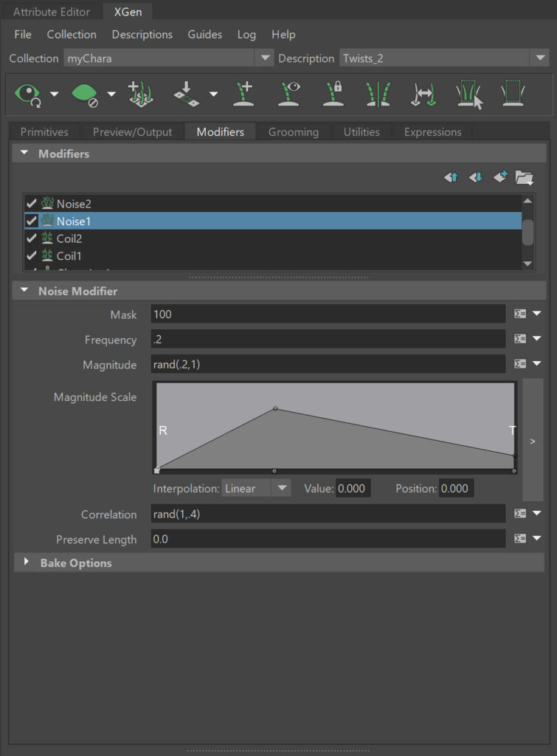The height and width of the screenshot is (756, 557).
Task: Switch to the Grooming tab
Action: click(293, 132)
